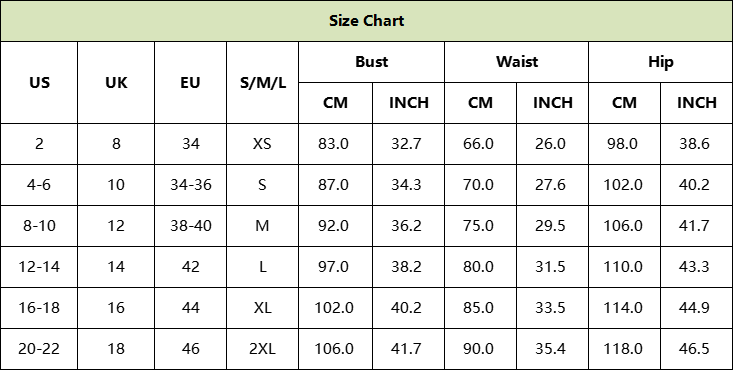
Task: Click US size 12-14 cell
Action: pyautogui.click(x=39, y=267)
